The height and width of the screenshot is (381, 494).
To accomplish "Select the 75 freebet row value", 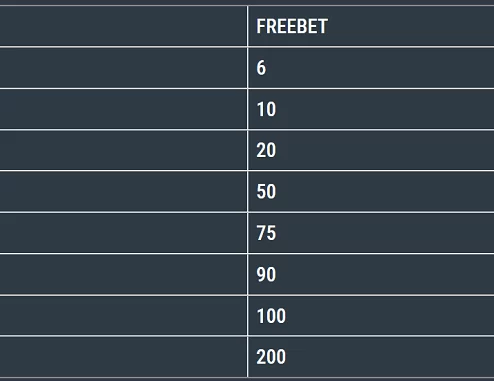I will (x=371, y=233).
